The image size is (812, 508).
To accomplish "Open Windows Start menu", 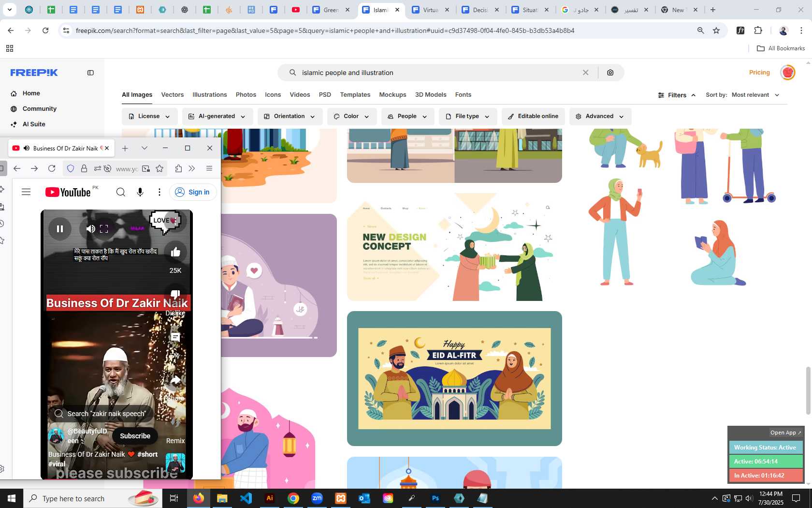I will coord(12,498).
